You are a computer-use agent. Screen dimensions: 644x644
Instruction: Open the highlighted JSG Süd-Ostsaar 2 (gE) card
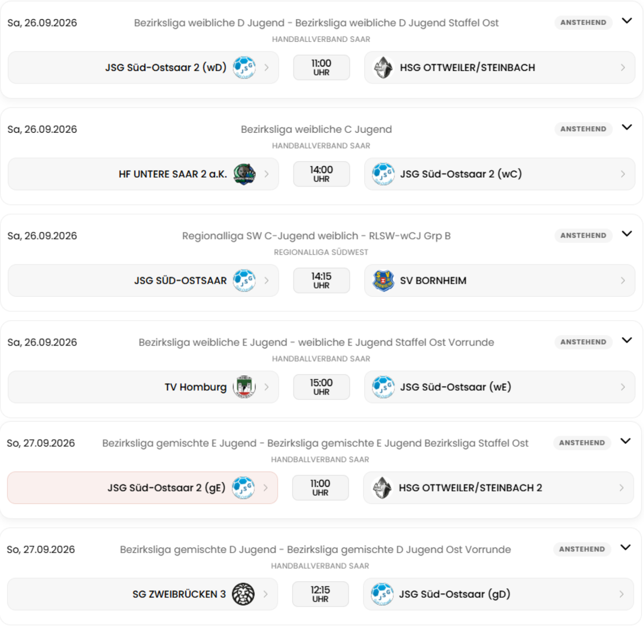142,488
